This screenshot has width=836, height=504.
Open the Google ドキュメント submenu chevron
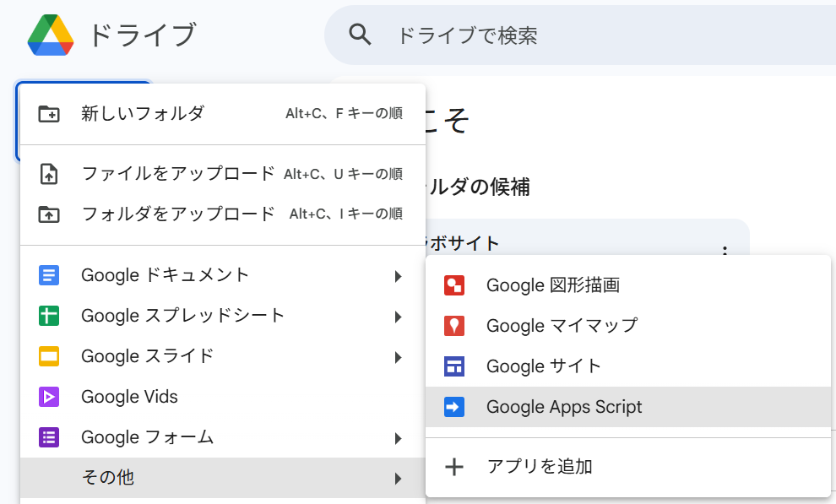click(x=398, y=275)
